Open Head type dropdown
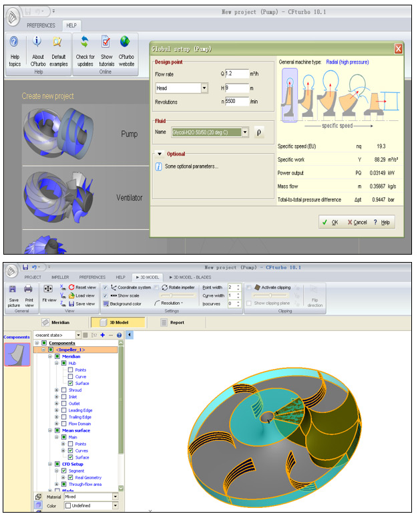This screenshot has height=520, width=420. point(204,88)
